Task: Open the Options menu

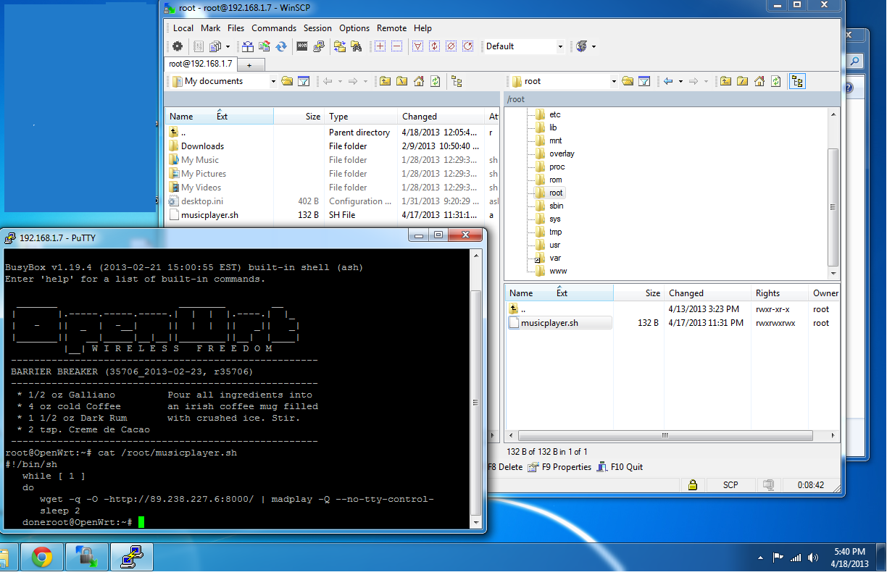Action: (x=354, y=28)
